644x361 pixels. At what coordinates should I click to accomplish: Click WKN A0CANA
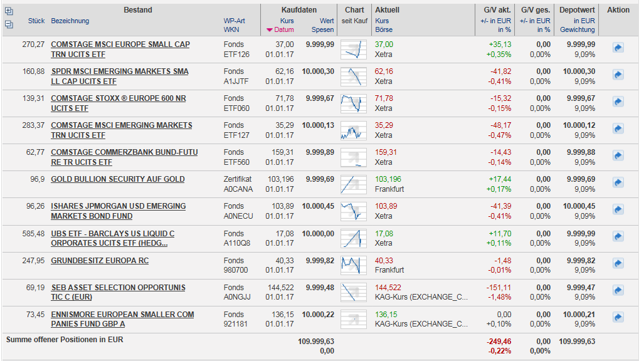(238, 189)
